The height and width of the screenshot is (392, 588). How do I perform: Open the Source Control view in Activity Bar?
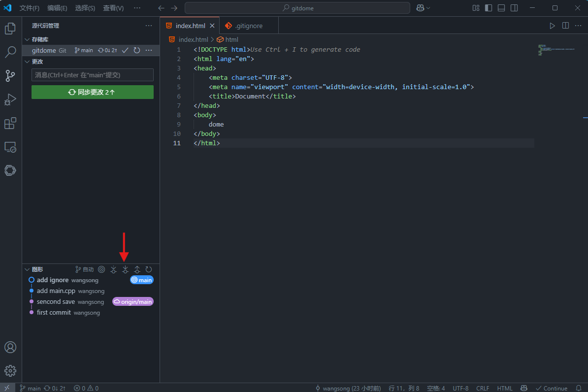pyautogui.click(x=10, y=76)
